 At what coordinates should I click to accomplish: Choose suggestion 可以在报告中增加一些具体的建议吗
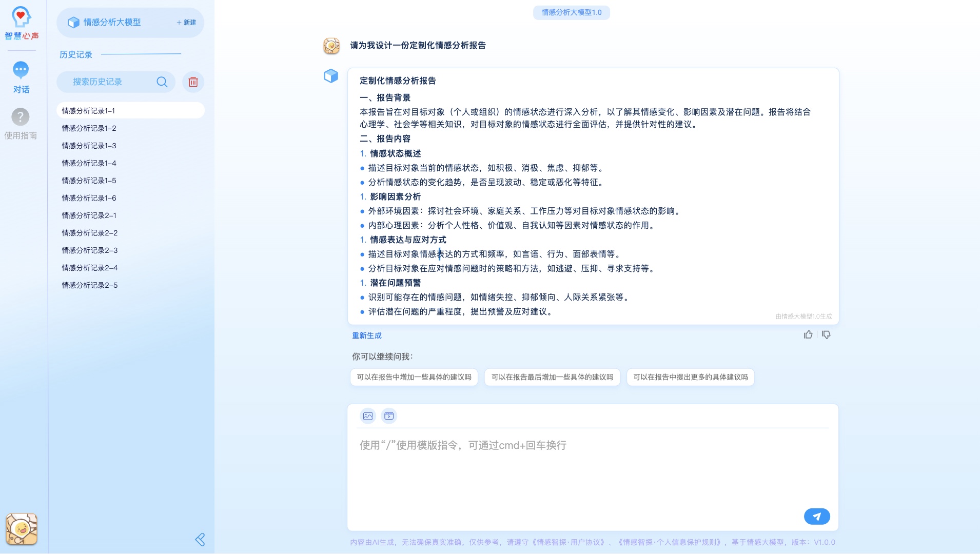click(414, 377)
